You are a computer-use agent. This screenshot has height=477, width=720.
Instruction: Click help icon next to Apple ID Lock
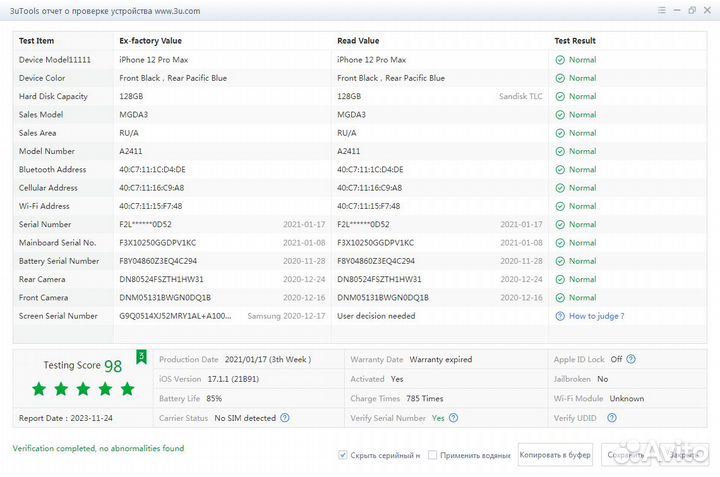click(x=631, y=359)
